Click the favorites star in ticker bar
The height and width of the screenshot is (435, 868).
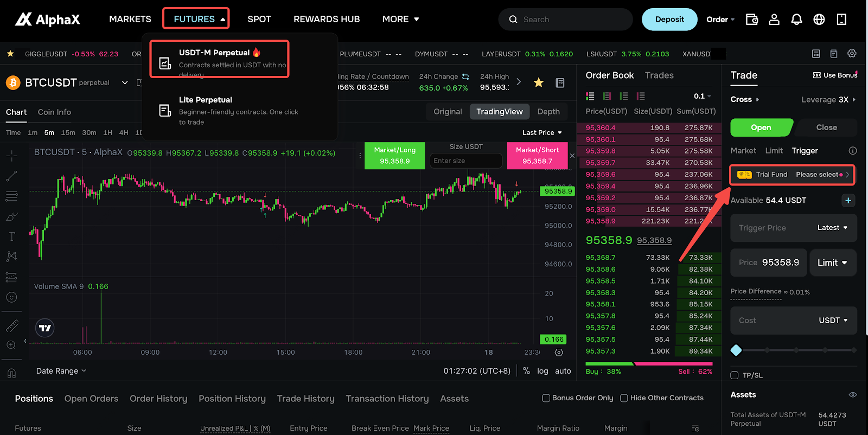[x=10, y=54]
